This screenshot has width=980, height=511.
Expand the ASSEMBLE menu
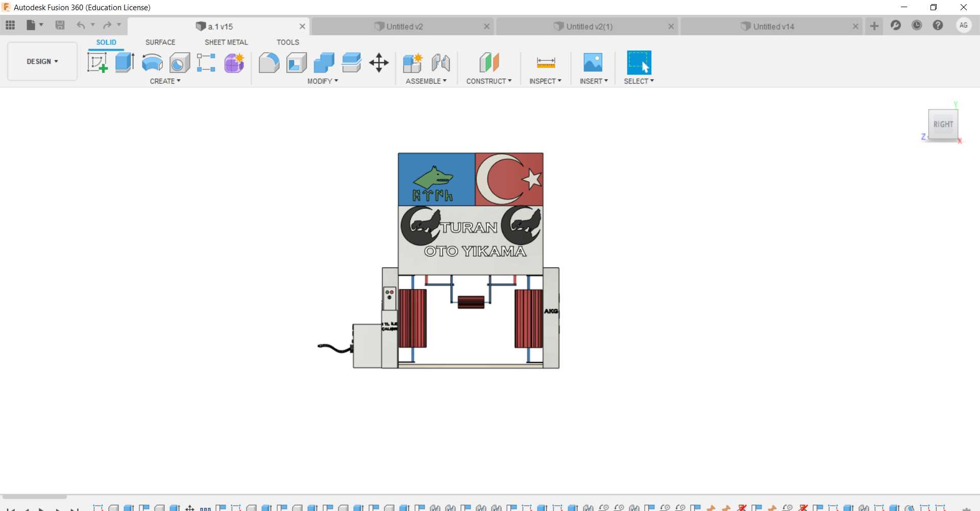click(x=426, y=81)
